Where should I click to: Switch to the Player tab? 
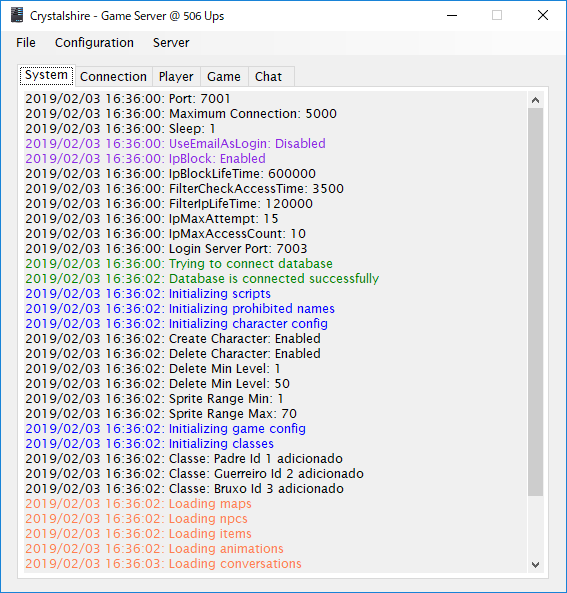[176, 77]
